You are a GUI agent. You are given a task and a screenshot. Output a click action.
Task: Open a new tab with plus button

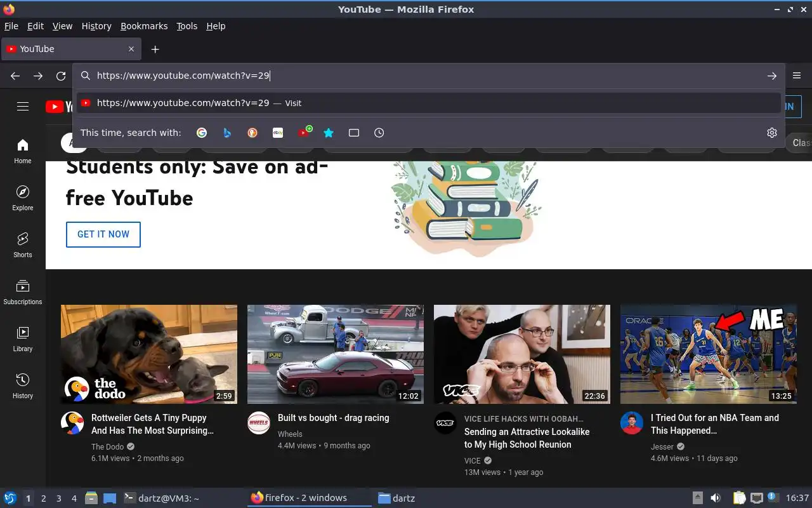[x=155, y=49]
